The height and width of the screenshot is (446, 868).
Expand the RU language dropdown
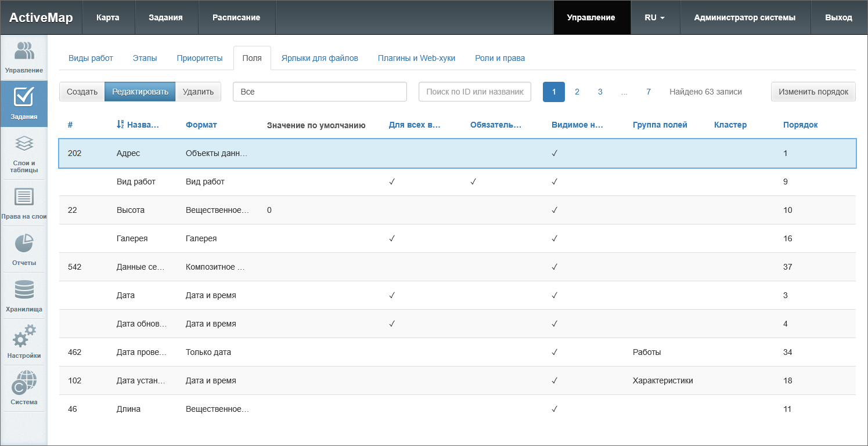point(654,17)
